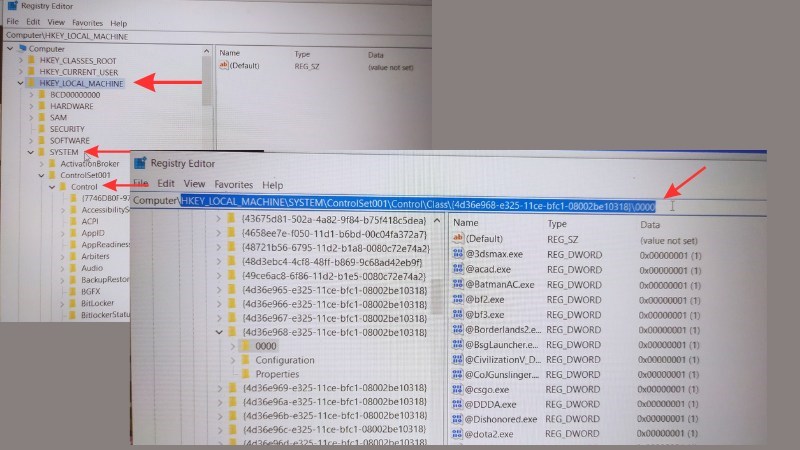Viewport: 800px width, 450px height.
Task: Click Name column header in back window
Action: tap(229, 53)
